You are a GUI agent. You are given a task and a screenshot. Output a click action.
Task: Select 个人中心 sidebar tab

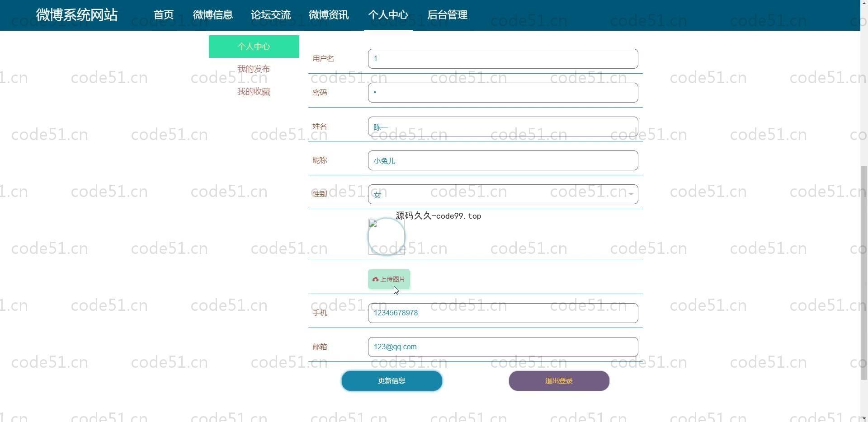pyautogui.click(x=254, y=47)
